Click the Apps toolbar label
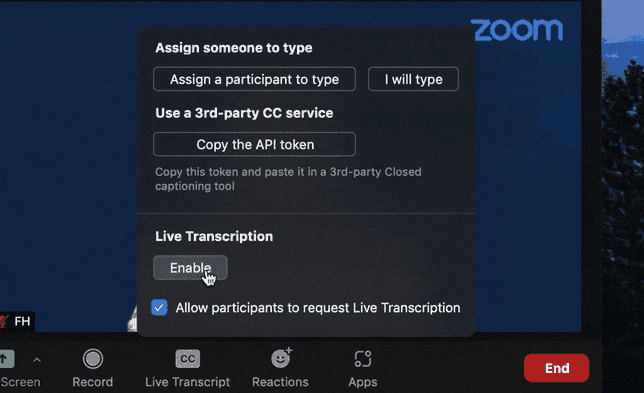This screenshot has width=644, height=393. [x=363, y=382]
